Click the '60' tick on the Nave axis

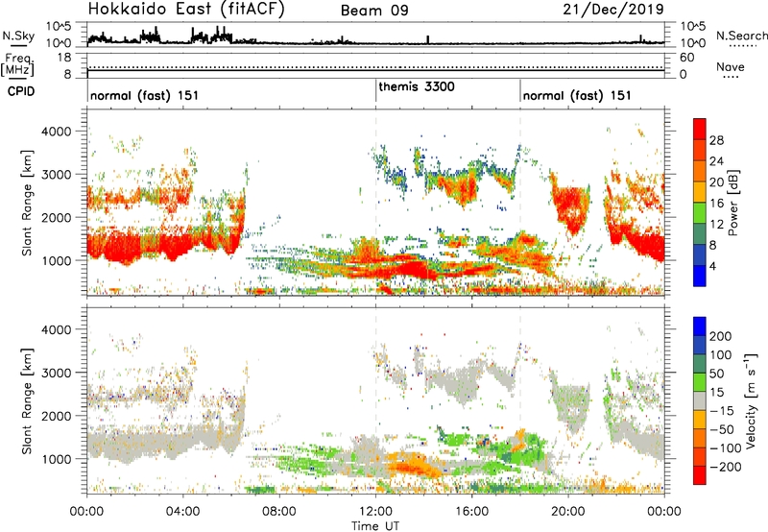686,58
